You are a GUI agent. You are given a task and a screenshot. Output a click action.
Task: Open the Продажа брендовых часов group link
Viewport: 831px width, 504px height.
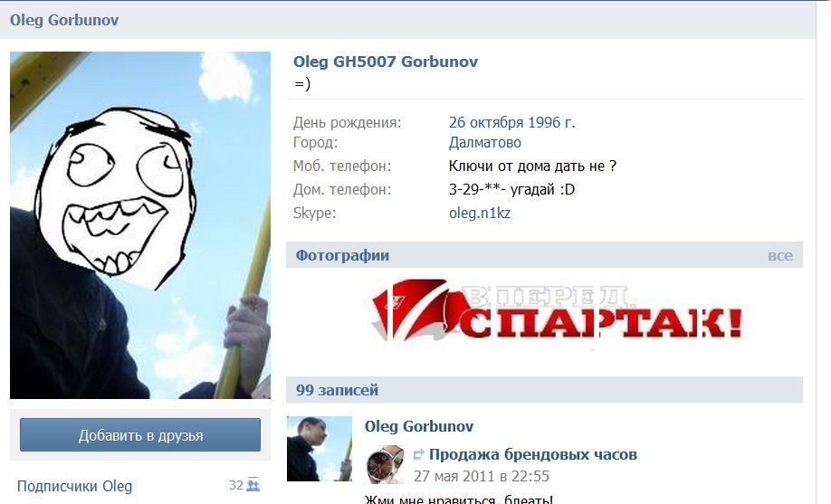point(532,454)
